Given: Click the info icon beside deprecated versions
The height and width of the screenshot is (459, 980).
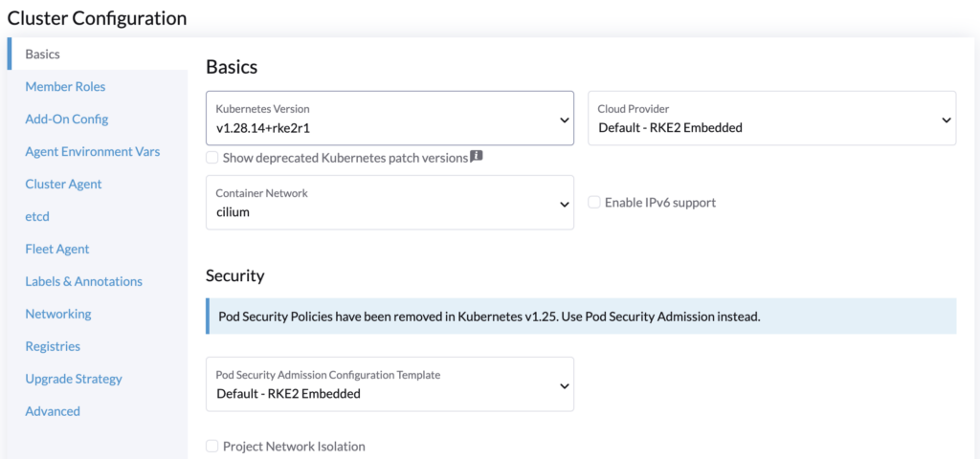Looking at the screenshot, I should click(x=477, y=157).
